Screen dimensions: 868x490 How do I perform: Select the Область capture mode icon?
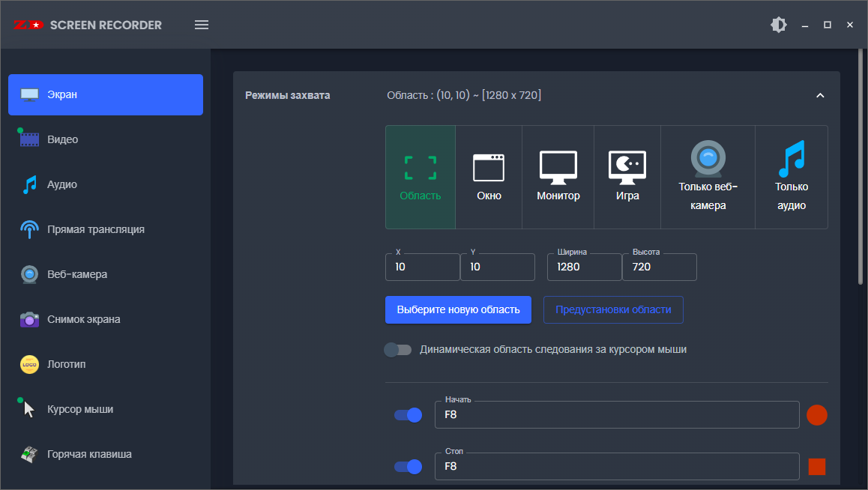click(x=420, y=169)
